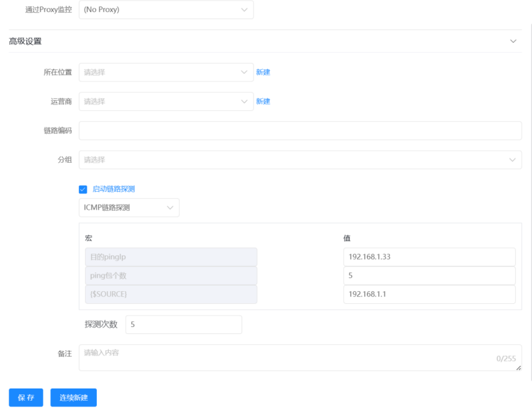Click the 高级设置 section title

(25, 42)
